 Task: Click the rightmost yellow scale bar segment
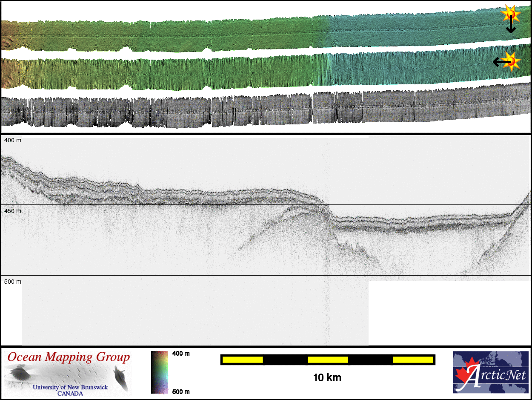click(x=413, y=360)
